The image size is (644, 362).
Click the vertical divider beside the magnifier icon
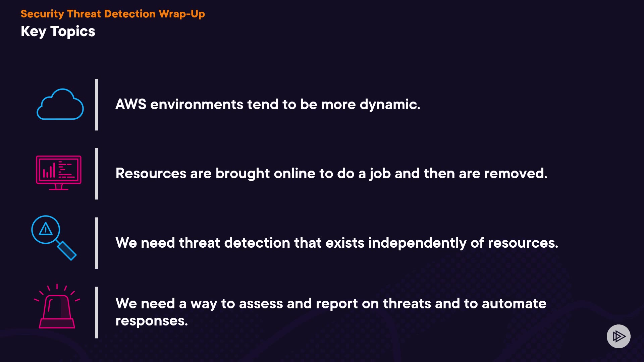(97, 243)
